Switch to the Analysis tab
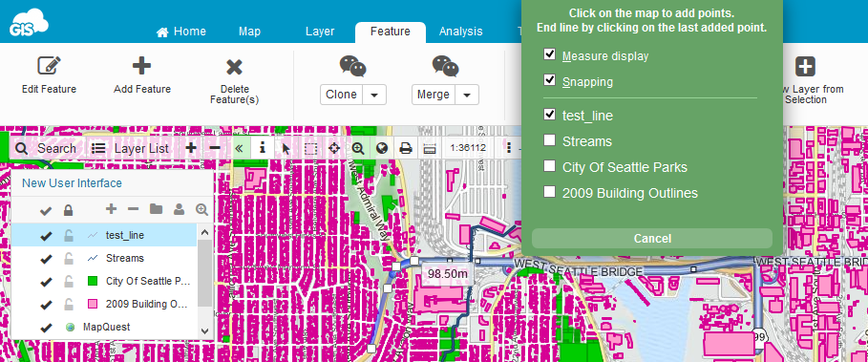Image resolution: width=868 pixels, height=362 pixels. pos(460,32)
